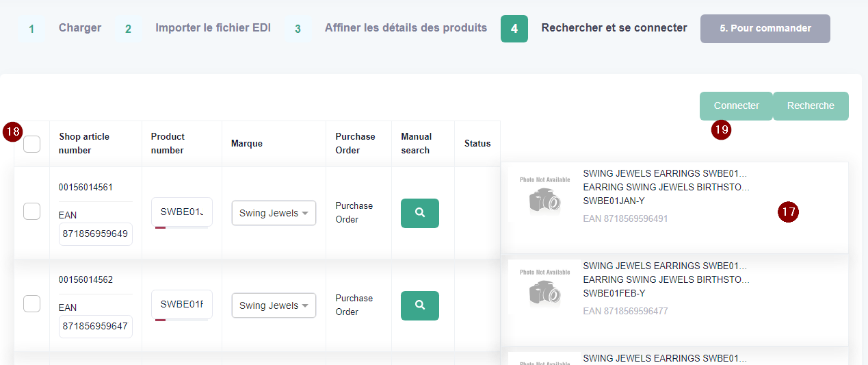
Task: Click the 5. Pour commander button
Action: (765, 29)
